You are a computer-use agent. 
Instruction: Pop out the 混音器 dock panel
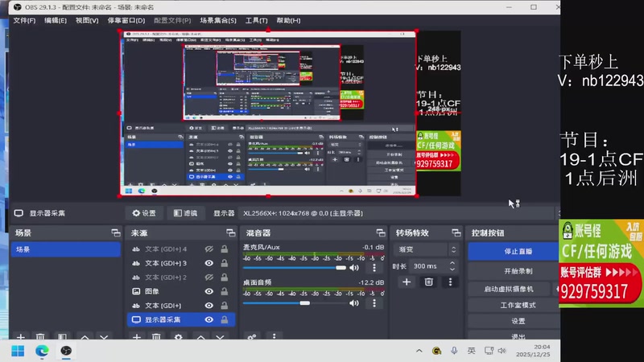click(x=381, y=232)
